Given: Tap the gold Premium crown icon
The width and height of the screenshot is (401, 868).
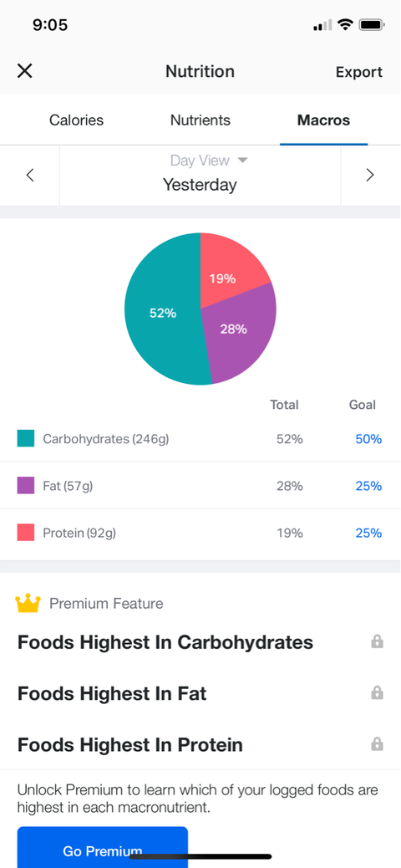Looking at the screenshot, I should click(28, 604).
